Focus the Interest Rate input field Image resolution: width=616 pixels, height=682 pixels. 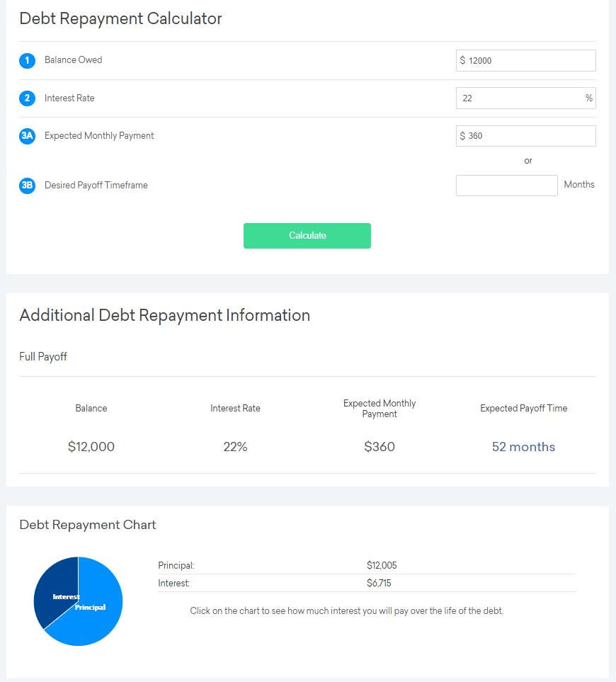[520, 98]
